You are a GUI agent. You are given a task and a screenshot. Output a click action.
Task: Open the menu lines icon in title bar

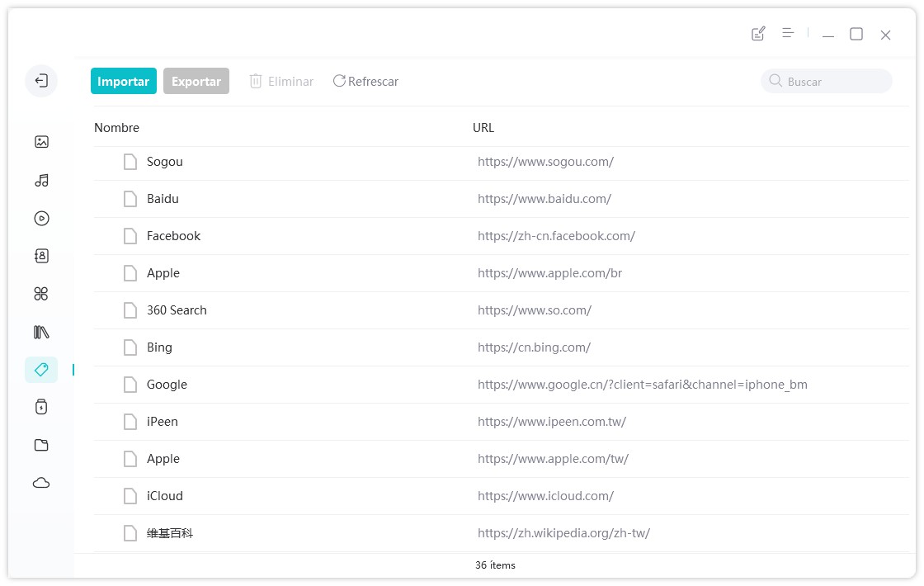click(788, 33)
